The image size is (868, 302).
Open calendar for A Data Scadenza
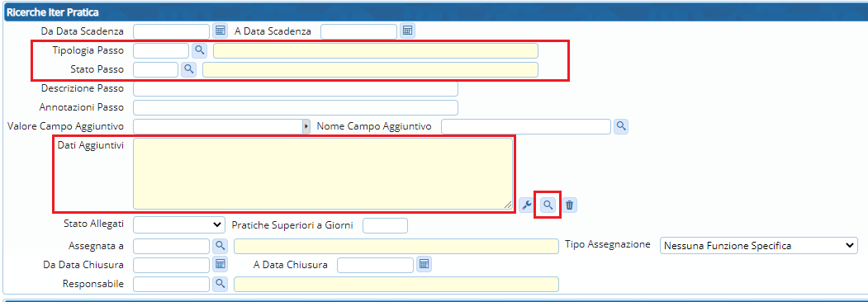pos(407,31)
